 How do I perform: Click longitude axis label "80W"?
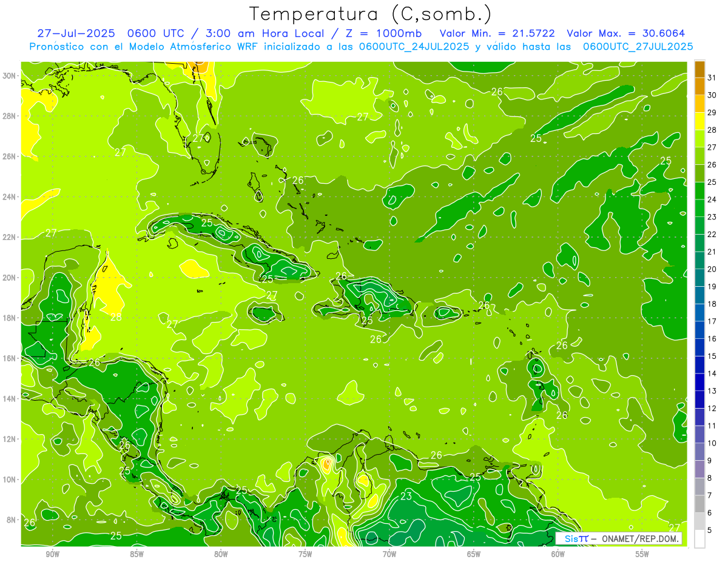(x=221, y=554)
